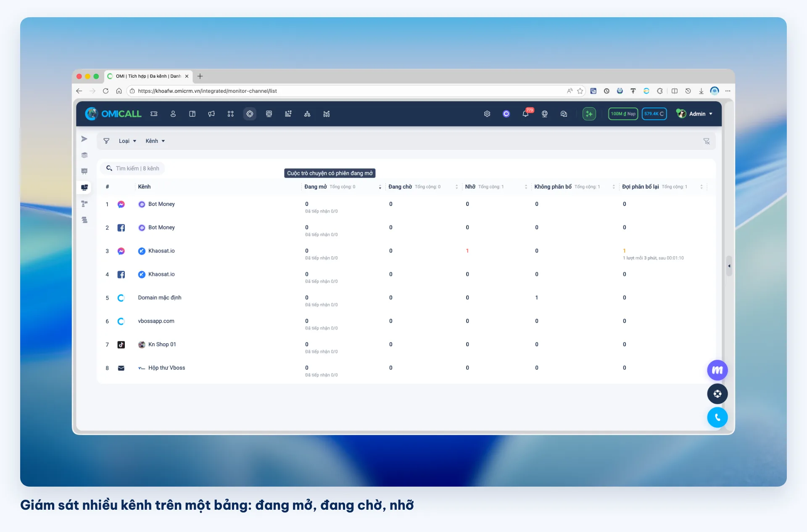This screenshot has height=532, width=807.
Task: Sort by the Đang mở column
Action: 380,187
